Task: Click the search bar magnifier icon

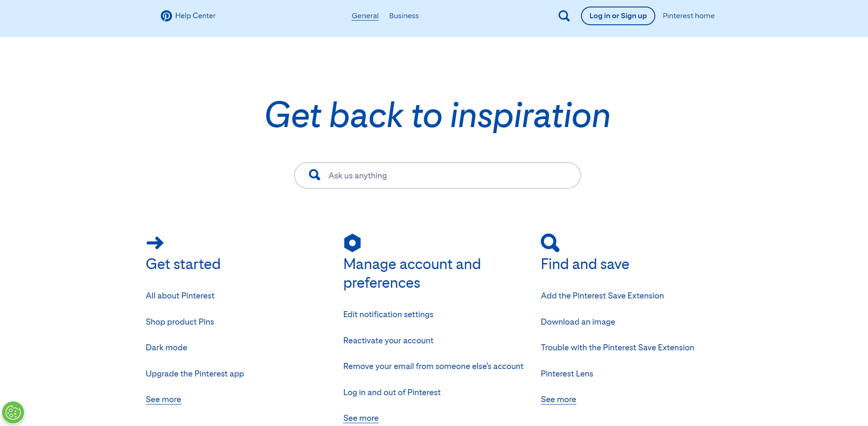Action: [x=315, y=175]
